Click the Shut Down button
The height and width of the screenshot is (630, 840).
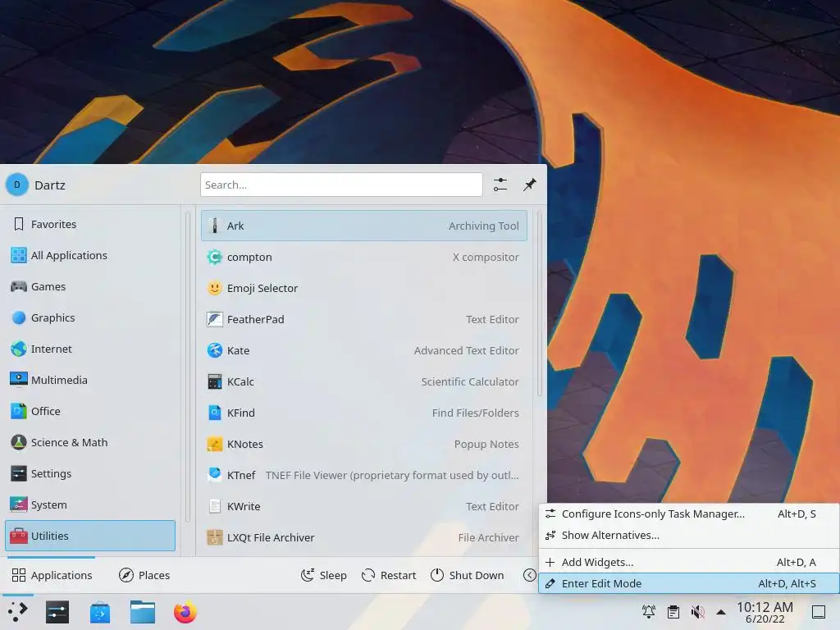(x=467, y=575)
